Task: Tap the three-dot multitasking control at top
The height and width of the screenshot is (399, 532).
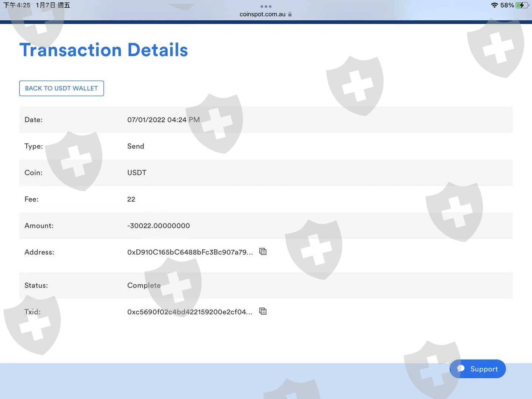Action: (266, 6)
